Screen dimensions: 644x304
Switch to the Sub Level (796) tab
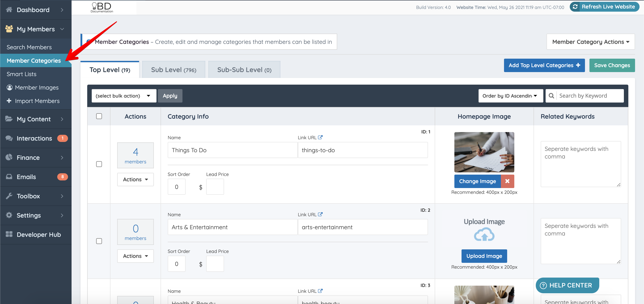click(x=174, y=70)
